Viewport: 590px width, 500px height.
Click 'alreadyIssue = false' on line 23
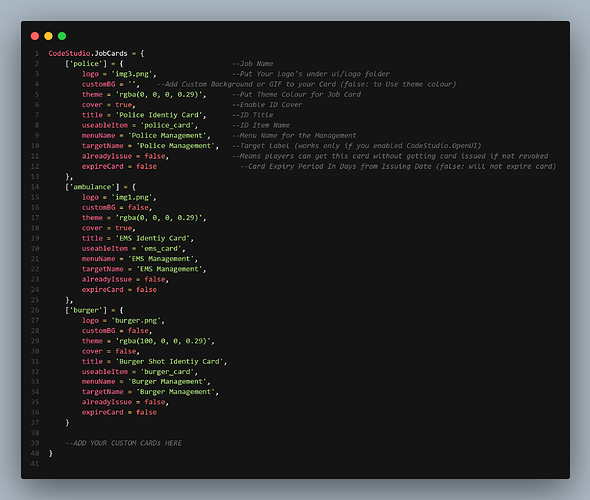[x=124, y=279]
